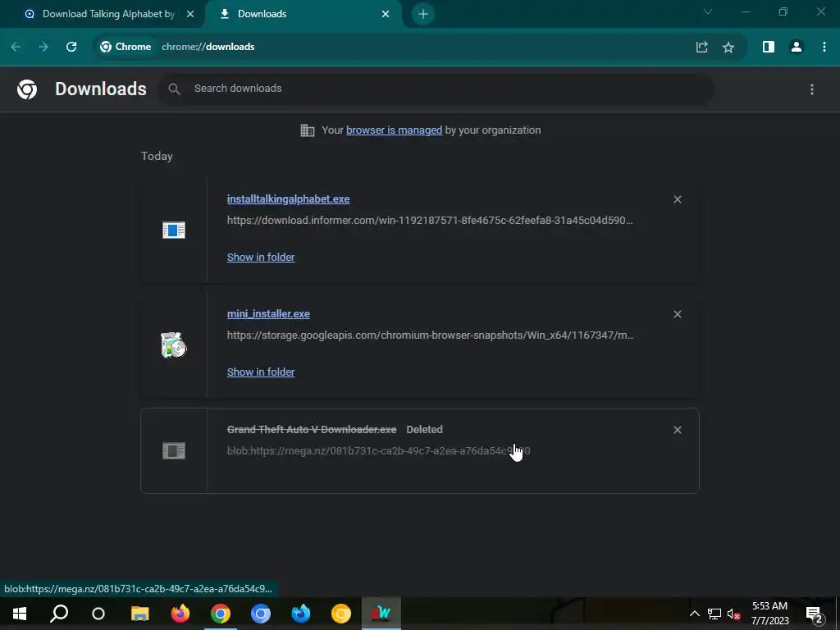Show hidden system tray icons
Screen dimensions: 840x630
694,614
